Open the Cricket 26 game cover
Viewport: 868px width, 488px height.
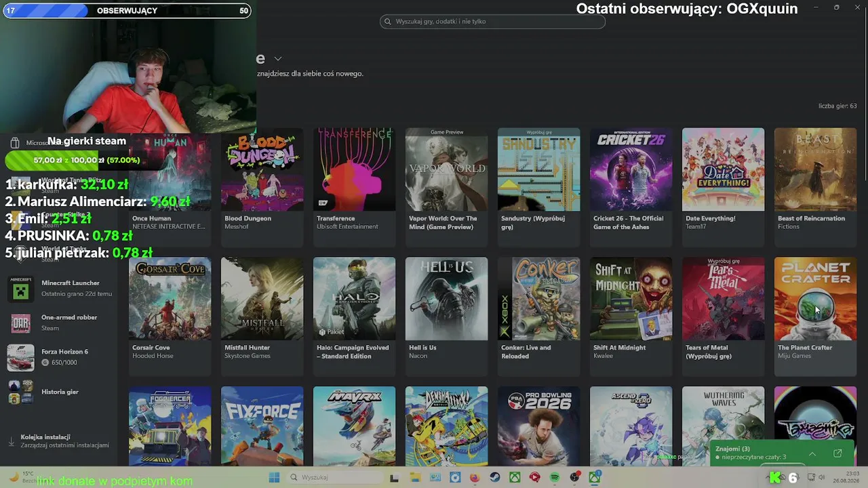[631, 169]
